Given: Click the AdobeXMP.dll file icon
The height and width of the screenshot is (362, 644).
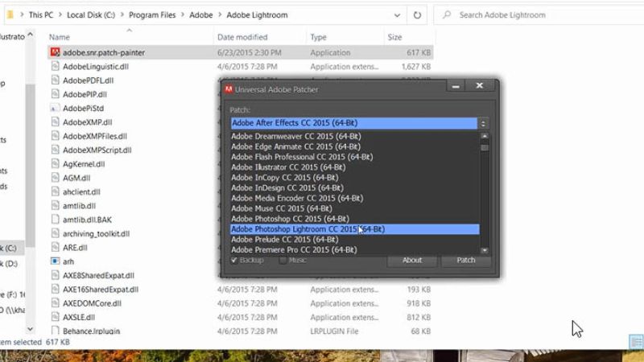Looking at the screenshot, I should [55, 122].
